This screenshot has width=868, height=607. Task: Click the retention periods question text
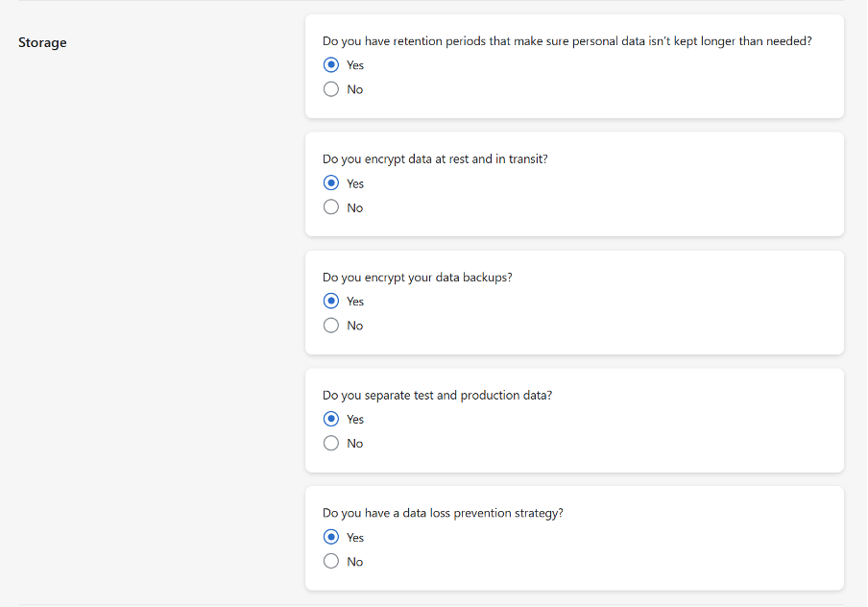[x=567, y=41]
